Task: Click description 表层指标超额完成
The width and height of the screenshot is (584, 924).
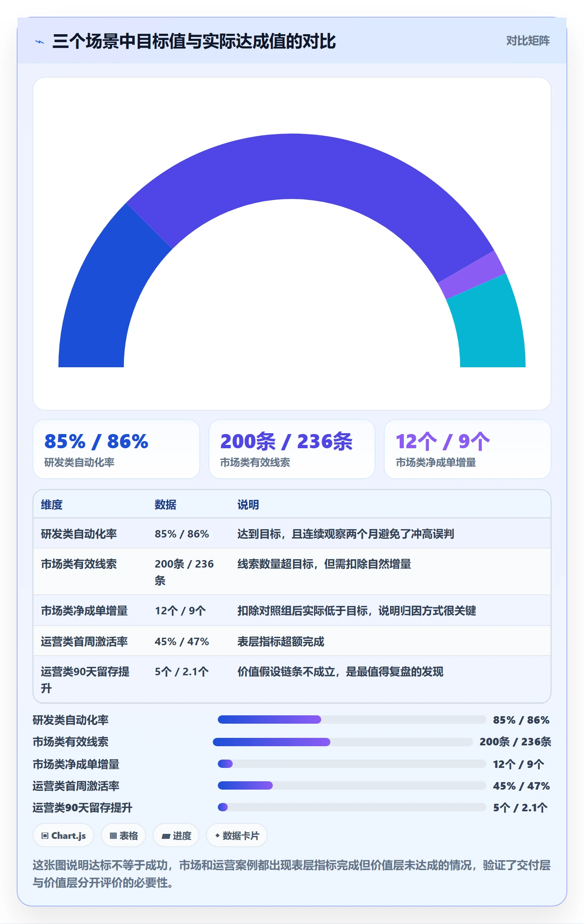Action: coord(281,641)
